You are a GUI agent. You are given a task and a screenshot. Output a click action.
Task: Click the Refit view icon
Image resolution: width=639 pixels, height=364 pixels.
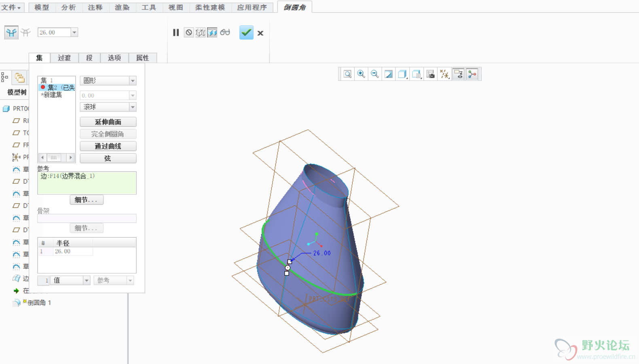point(347,74)
